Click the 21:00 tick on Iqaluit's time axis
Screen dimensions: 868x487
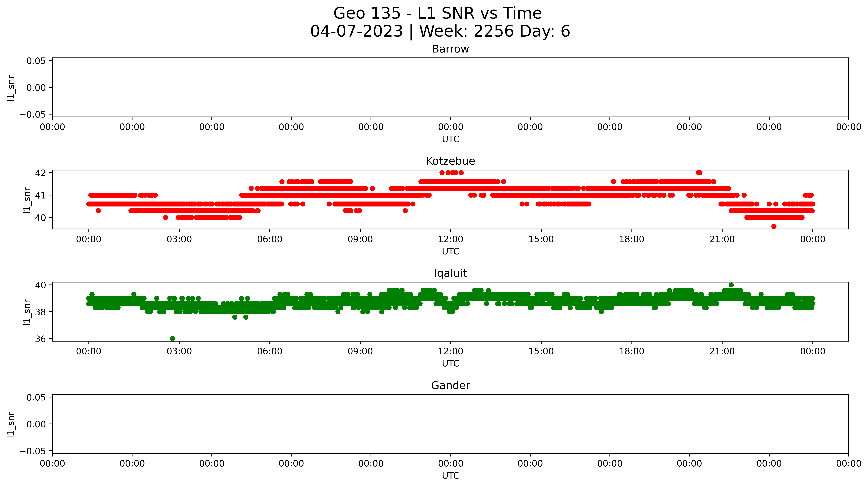click(722, 351)
